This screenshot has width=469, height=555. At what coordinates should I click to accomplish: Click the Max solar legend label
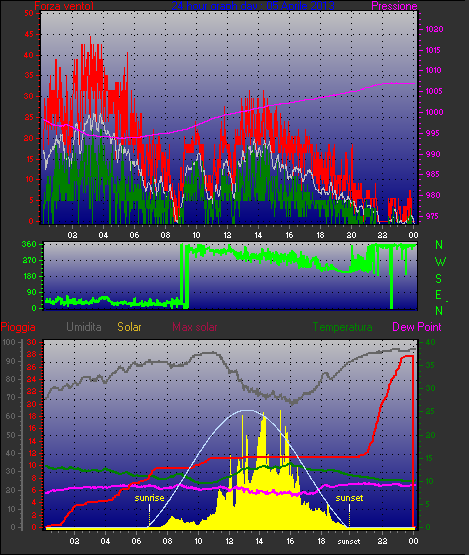(195, 327)
